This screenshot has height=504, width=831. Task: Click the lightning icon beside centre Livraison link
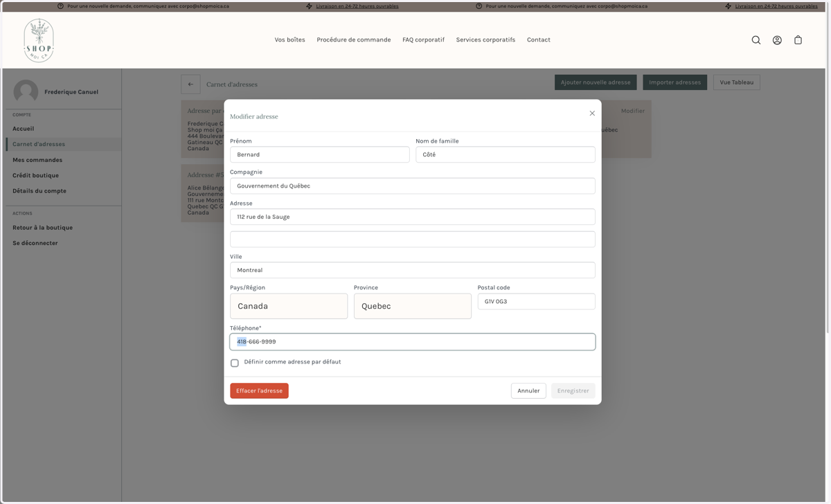point(310,6)
